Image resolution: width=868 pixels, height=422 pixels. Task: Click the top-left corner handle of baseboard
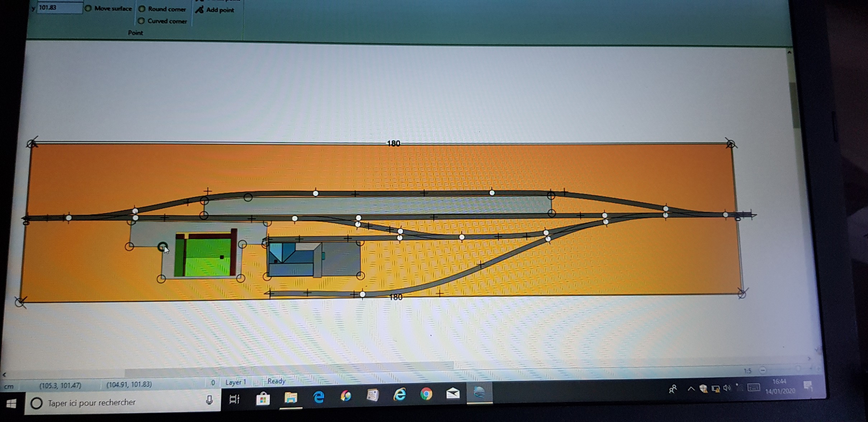tap(32, 144)
